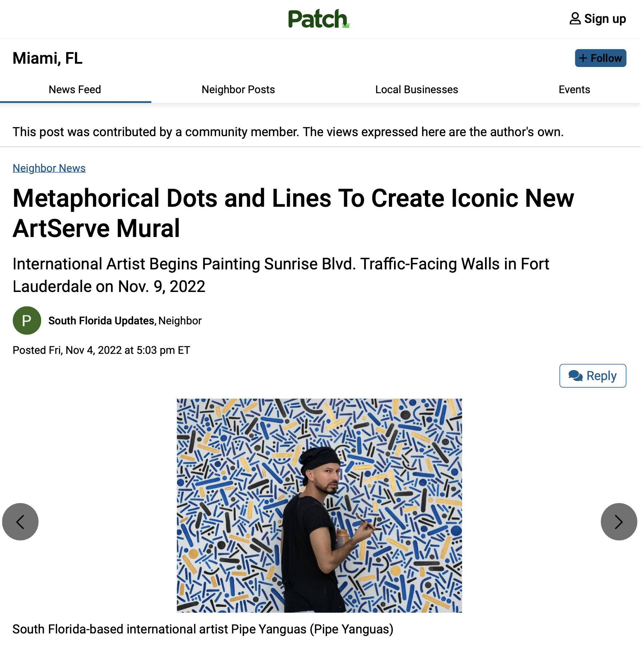Click the Patch logo
Screen dimensions: 644x648
[x=318, y=19]
